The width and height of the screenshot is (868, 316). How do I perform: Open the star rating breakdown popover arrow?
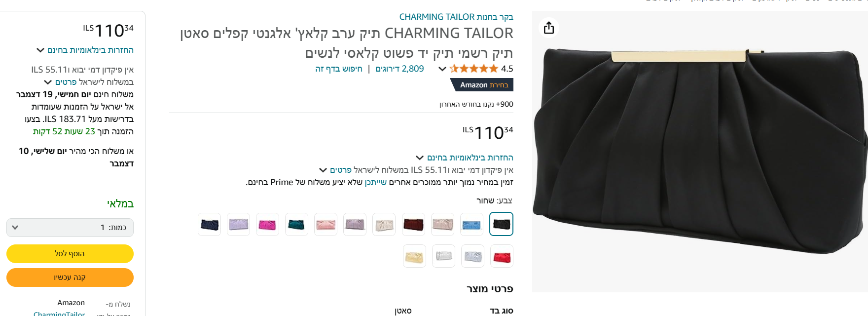pyautogui.click(x=442, y=69)
